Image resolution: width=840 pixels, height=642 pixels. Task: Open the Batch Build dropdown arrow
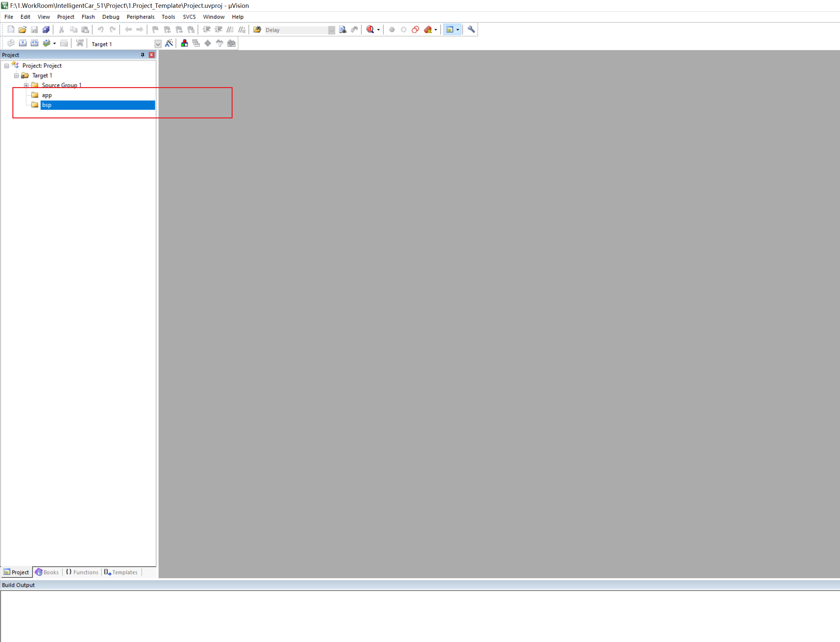[55, 44]
